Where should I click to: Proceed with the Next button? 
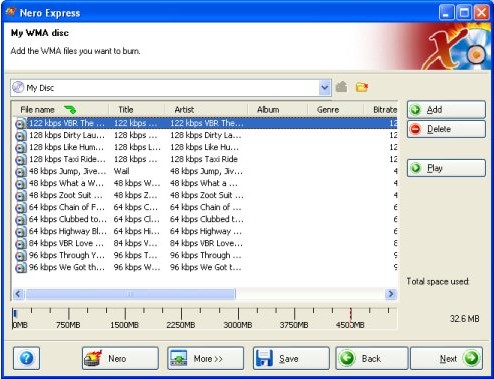coord(446,358)
